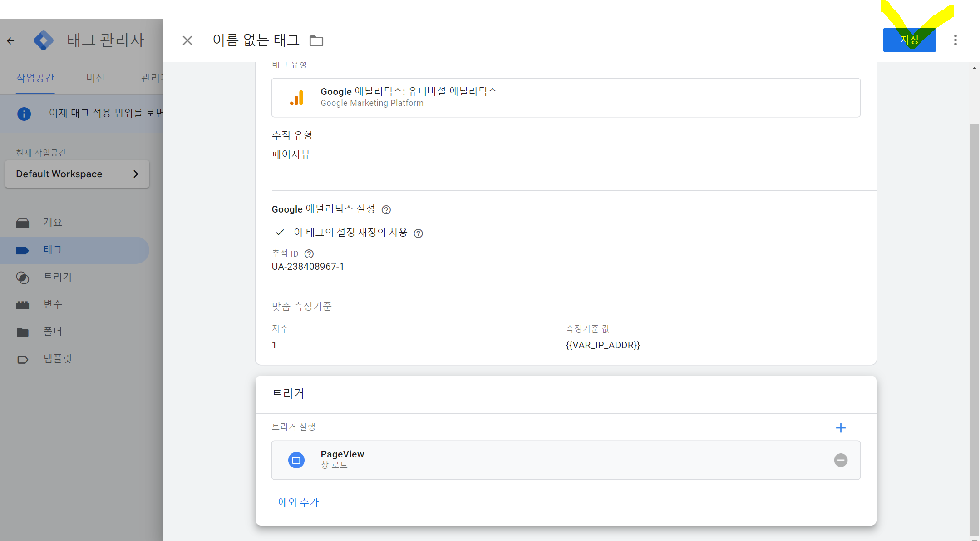Click help icon beside Google 애널리틱스 설정

click(x=386, y=210)
